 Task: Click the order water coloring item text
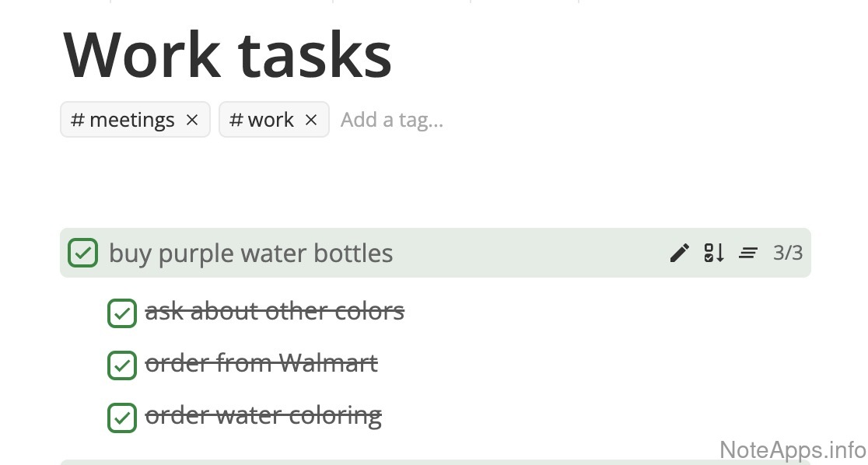point(263,415)
